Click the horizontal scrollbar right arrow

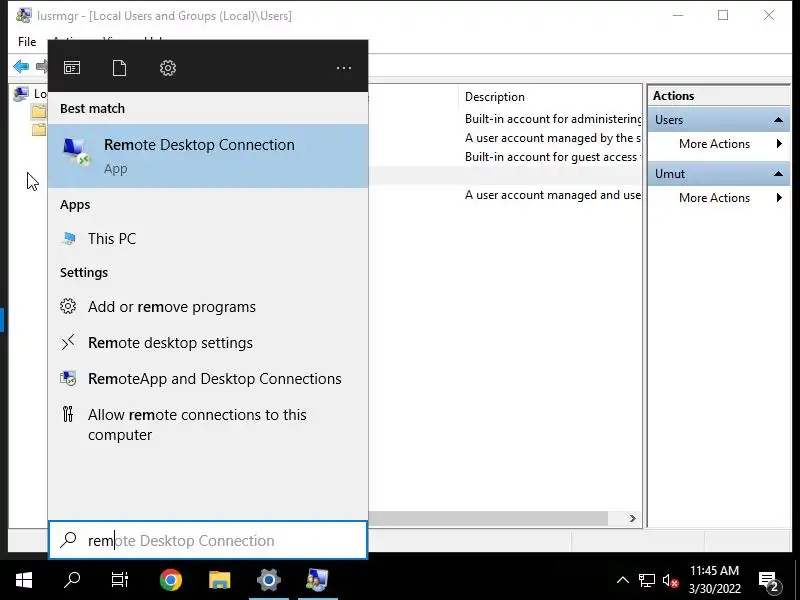pos(633,518)
